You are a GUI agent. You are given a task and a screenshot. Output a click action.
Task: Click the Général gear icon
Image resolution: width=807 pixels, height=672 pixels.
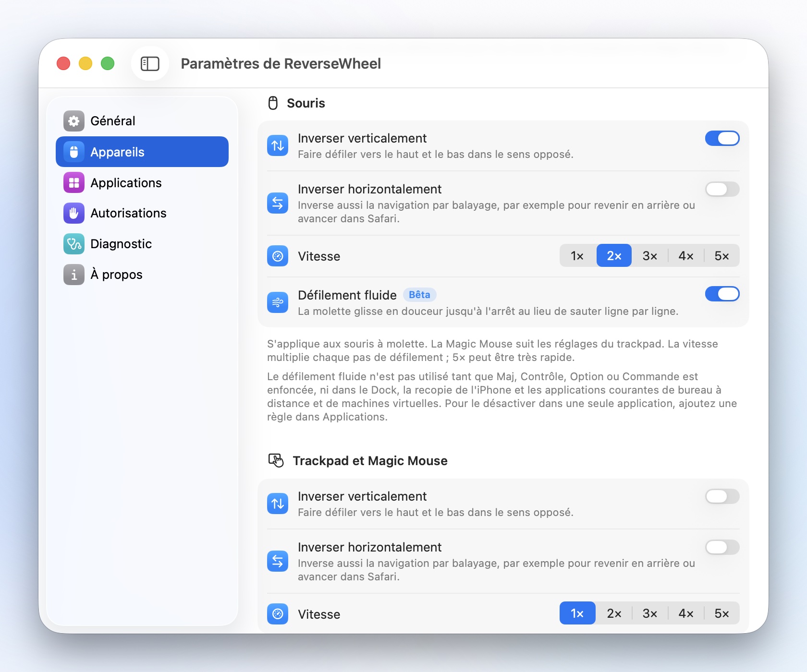point(74,121)
